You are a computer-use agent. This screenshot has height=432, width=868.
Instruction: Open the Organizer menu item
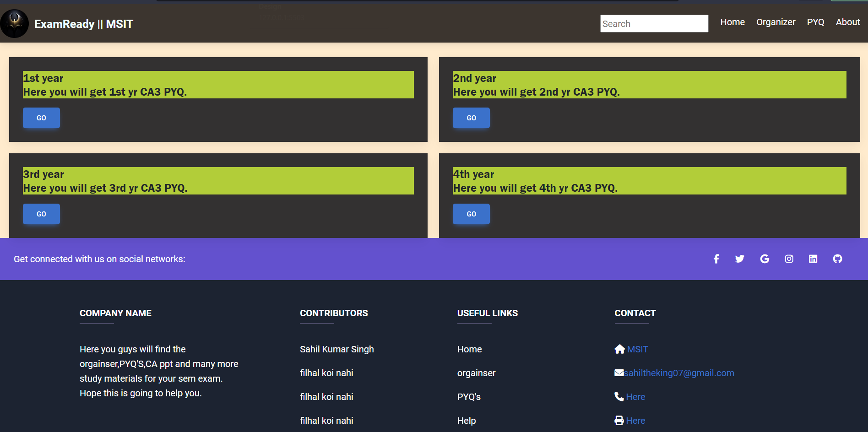776,22
